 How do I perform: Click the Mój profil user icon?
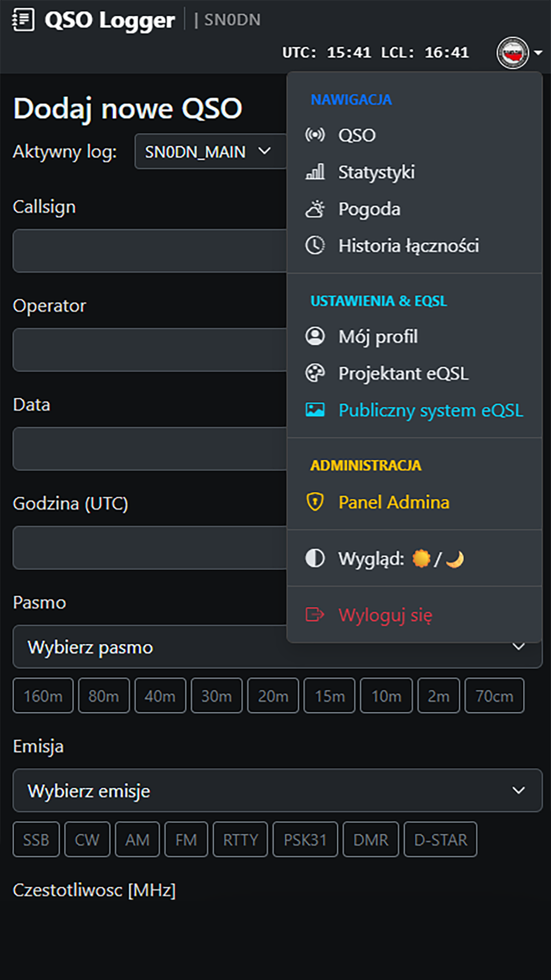coord(315,336)
